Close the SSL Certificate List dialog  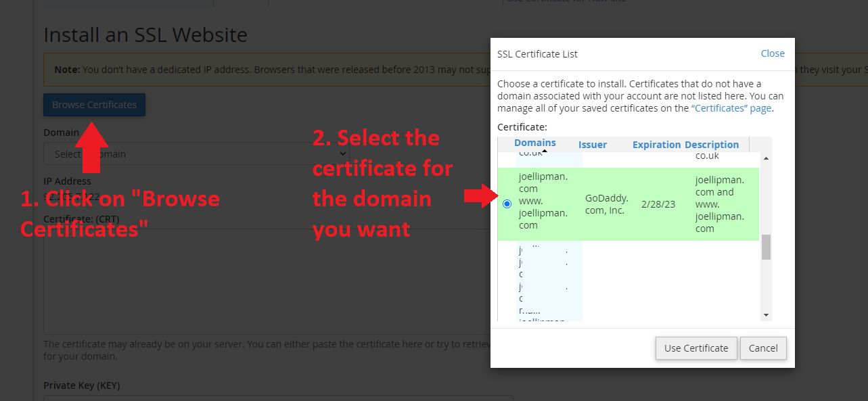[x=772, y=53]
